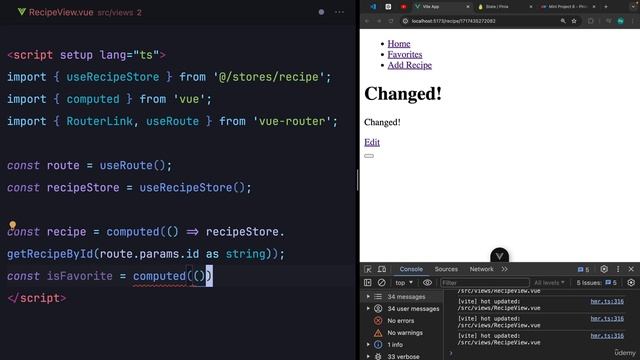
Task: Select the Sources tab in DevTools
Action: (446, 269)
